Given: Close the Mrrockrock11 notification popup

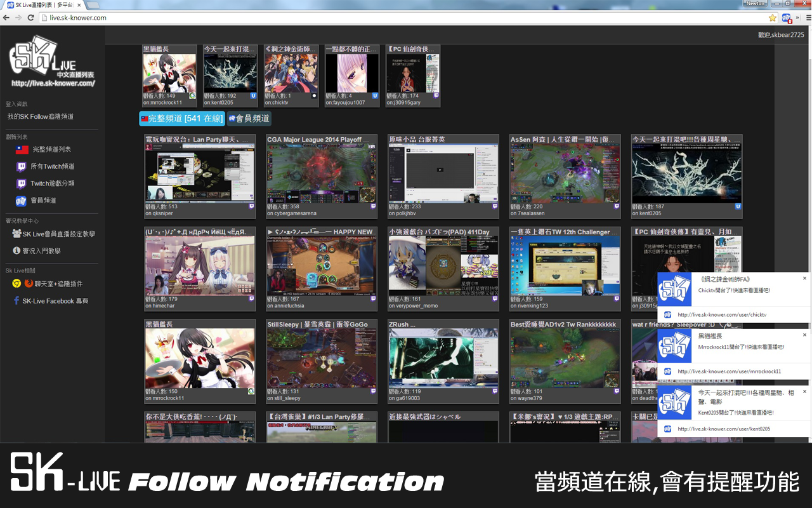Looking at the screenshot, I should tap(805, 335).
